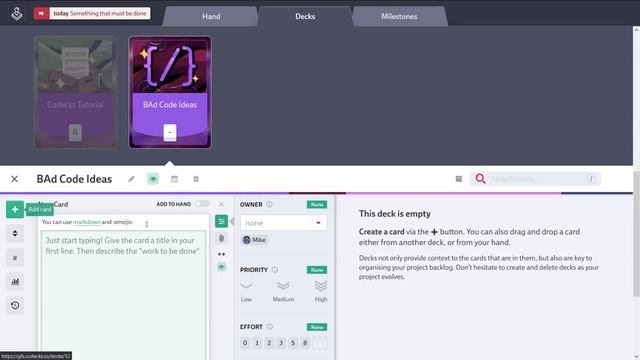
Task: Set effort to 3
Action: [281, 343]
